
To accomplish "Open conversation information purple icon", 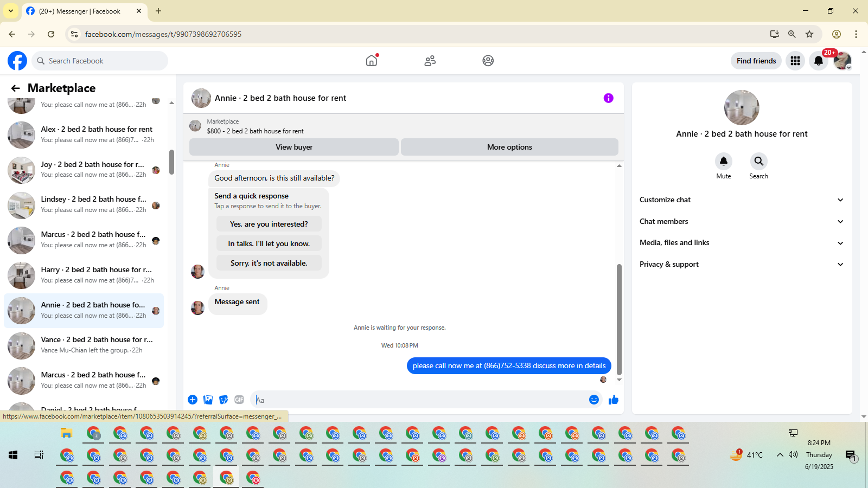I will click(609, 98).
